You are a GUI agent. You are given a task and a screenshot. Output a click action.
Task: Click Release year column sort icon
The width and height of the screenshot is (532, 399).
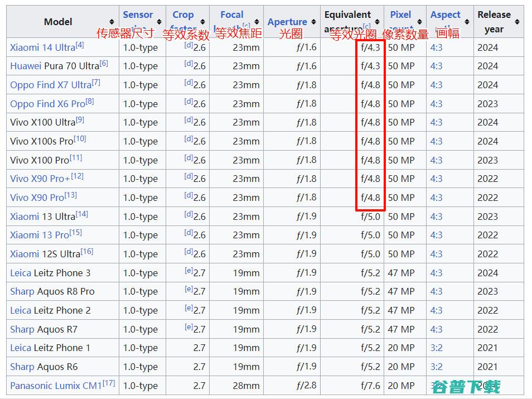(x=517, y=22)
